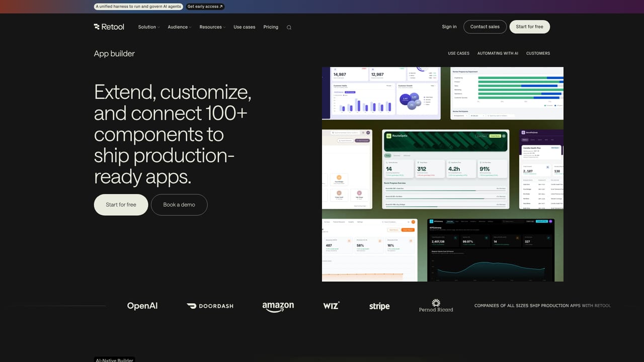Open the Use cases nav link

(x=245, y=27)
